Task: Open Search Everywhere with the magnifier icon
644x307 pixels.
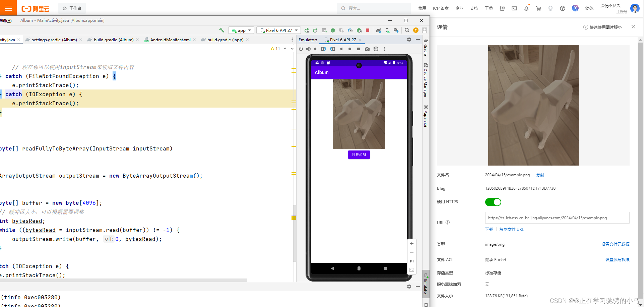Action: [406, 30]
